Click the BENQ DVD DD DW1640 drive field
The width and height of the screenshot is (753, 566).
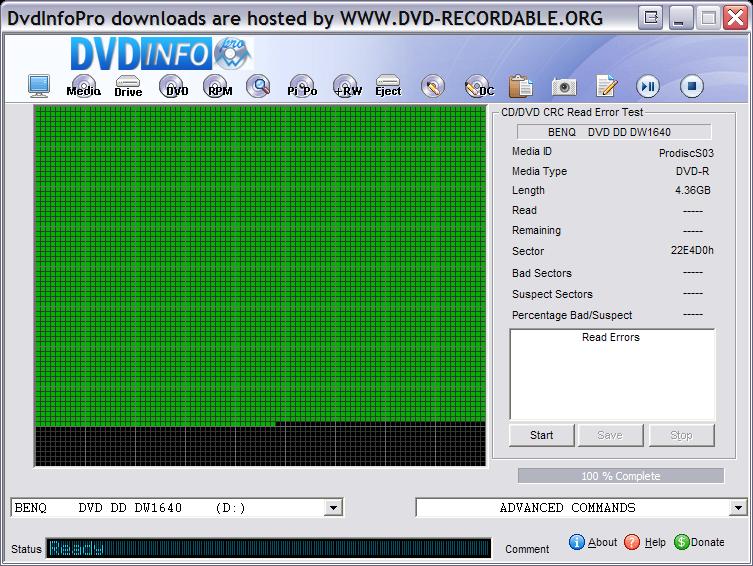[x=614, y=132]
